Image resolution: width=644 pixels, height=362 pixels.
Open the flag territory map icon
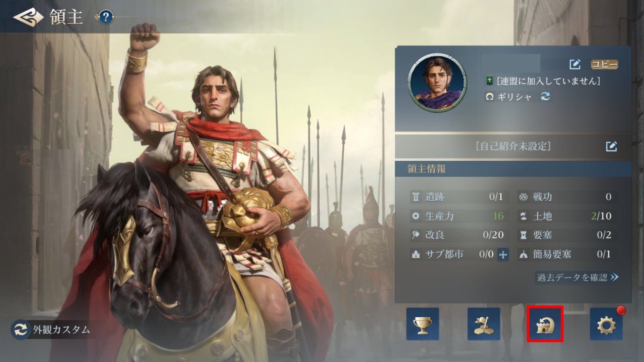(484, 324)
